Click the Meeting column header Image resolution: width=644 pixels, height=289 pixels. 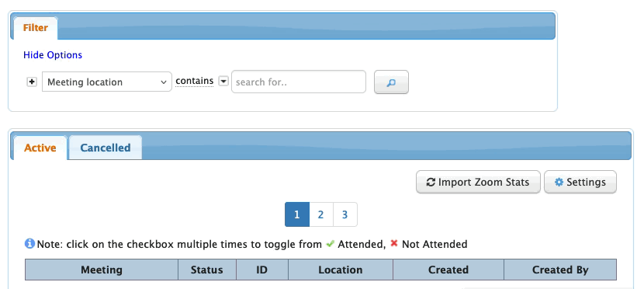(102, 270)
